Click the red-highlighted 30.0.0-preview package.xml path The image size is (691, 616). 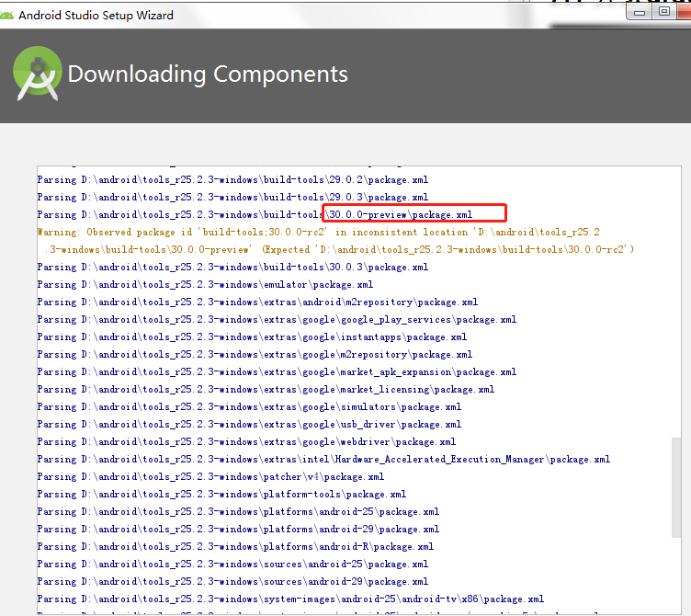414,214
